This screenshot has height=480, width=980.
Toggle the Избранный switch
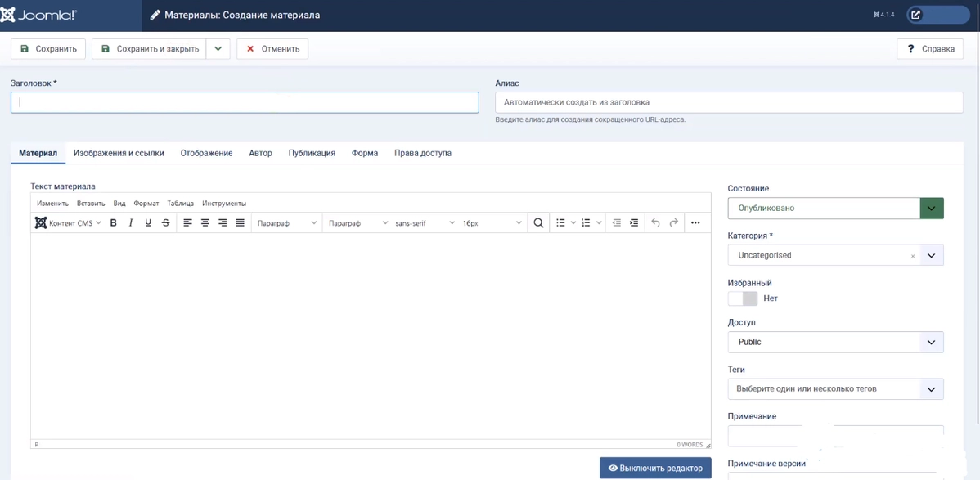click(x=743, y=298)
